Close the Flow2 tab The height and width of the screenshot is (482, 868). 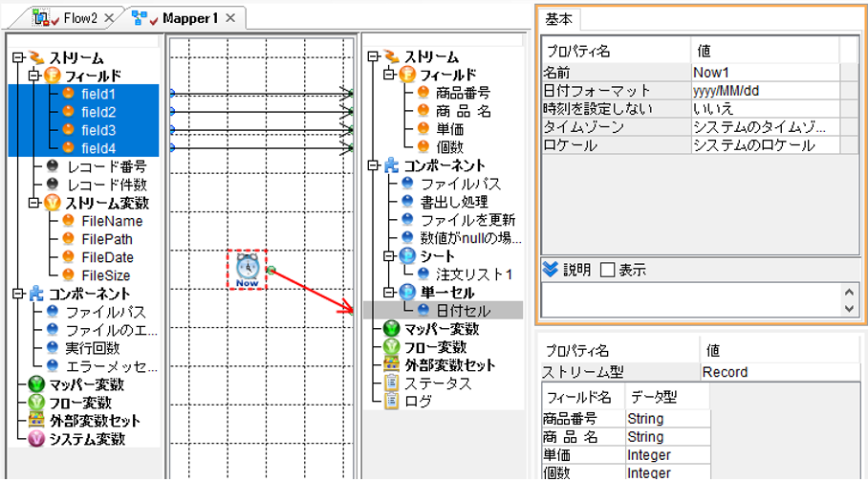point(109,18)
